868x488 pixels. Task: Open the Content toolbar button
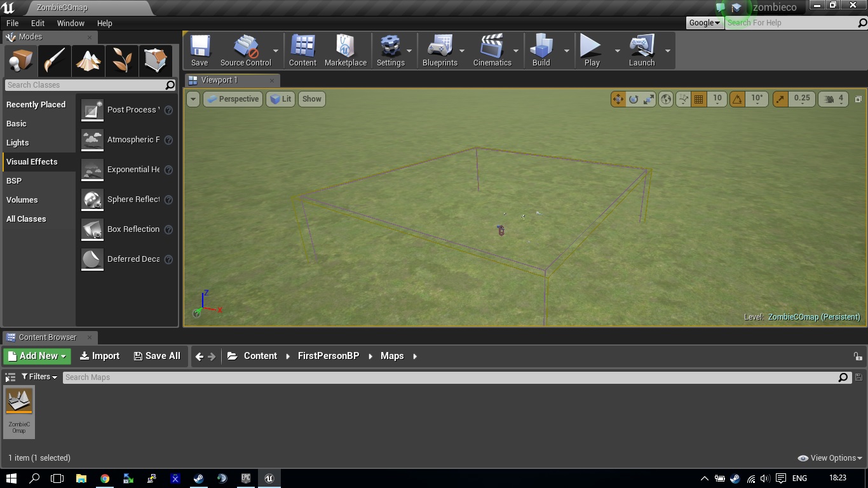pos(302,50)
